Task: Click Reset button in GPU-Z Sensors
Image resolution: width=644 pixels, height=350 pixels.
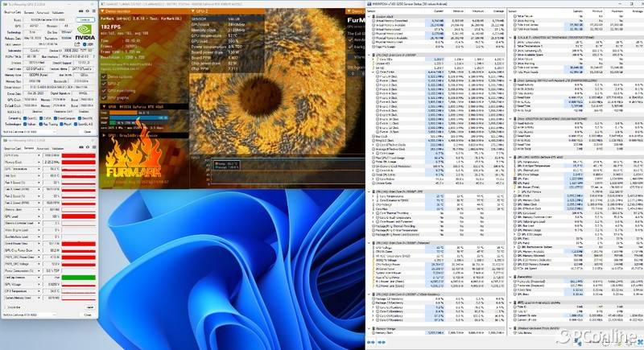Action: point(90,307)
